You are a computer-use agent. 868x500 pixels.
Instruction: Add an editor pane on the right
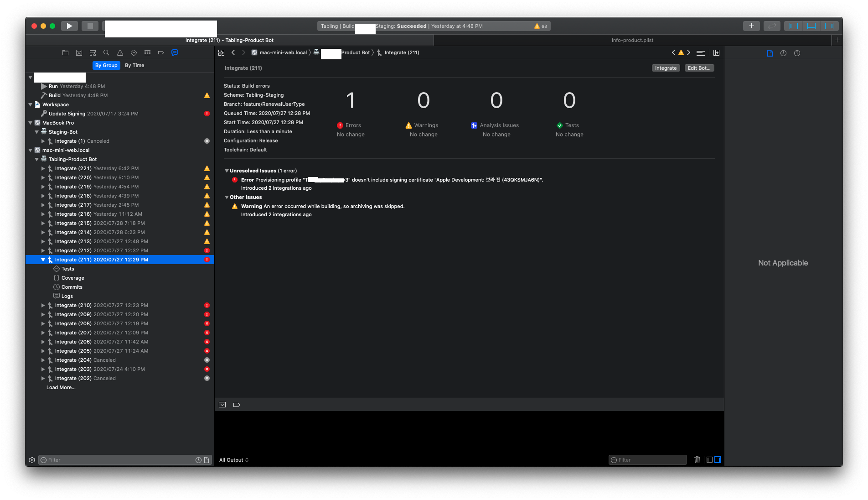(716, 53)
